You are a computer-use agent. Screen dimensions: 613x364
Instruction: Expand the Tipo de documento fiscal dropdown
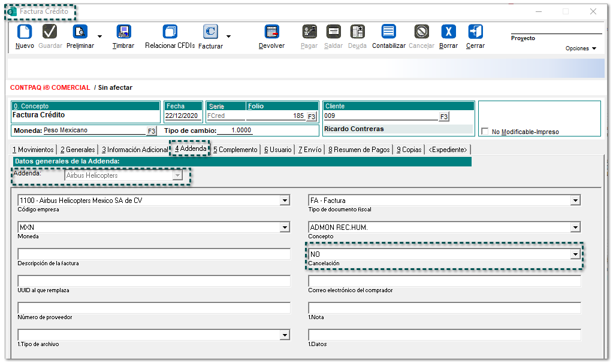575,201
